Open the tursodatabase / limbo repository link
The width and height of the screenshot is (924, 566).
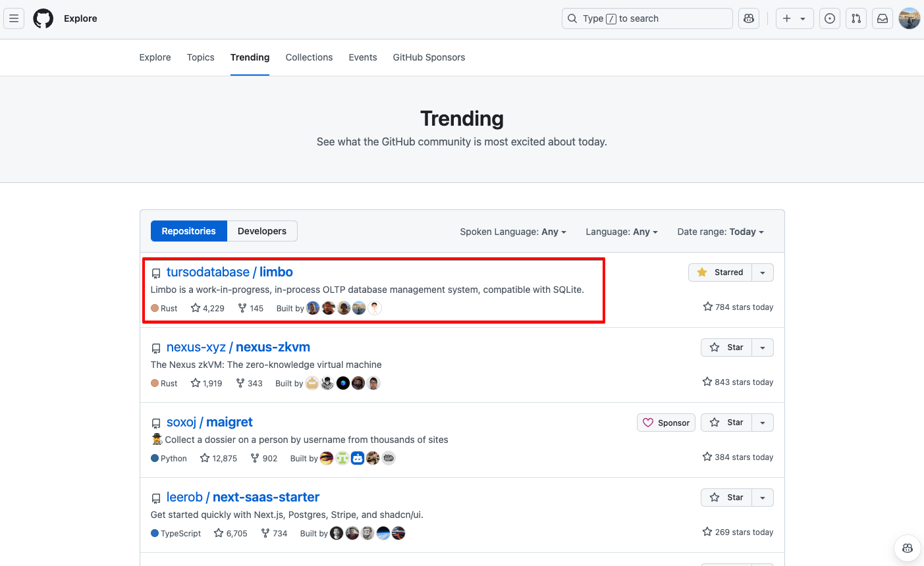[230, 272]
